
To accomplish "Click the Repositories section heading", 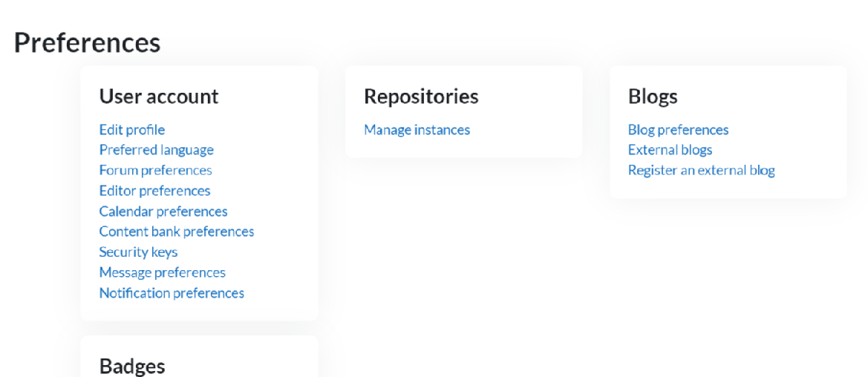I will [421, 96].
